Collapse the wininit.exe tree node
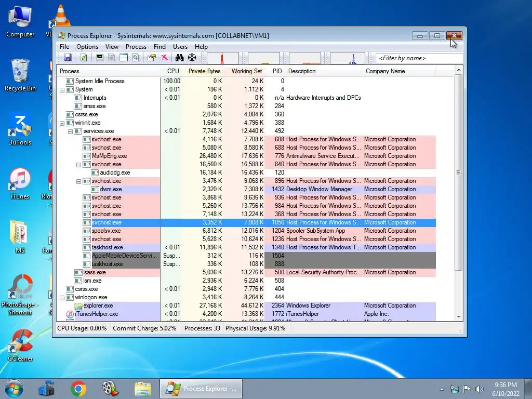 (62, 123)
